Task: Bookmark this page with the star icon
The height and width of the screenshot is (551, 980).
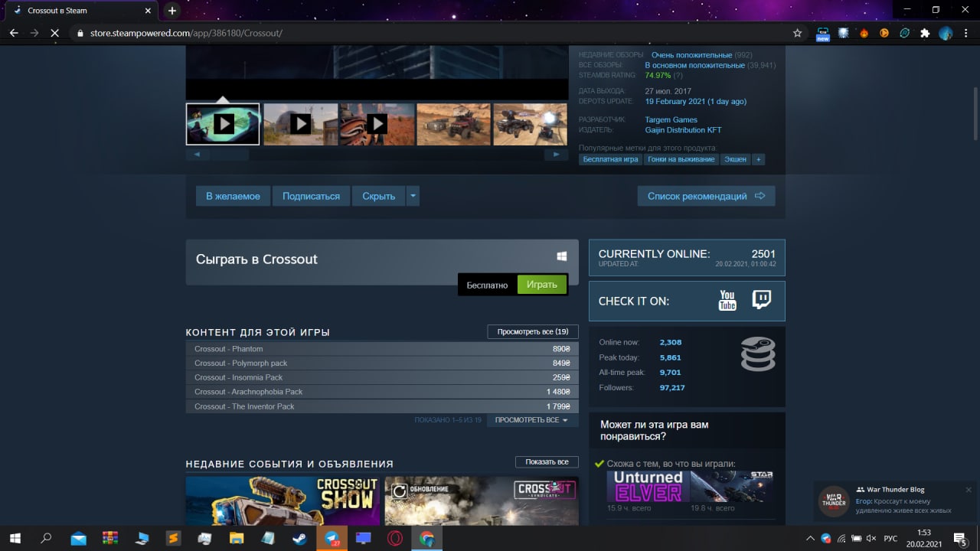Action: (797, 33)
